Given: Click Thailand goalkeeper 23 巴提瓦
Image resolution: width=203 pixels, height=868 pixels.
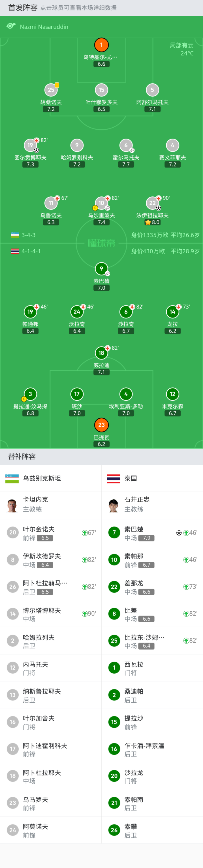Looking at the screenshot, I should (x=101, y=425).
